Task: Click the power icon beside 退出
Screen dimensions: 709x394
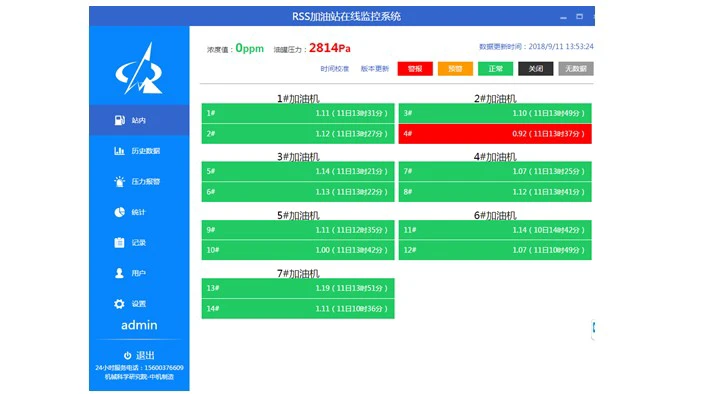Action: pyautogui.click(x=128, y=356)
